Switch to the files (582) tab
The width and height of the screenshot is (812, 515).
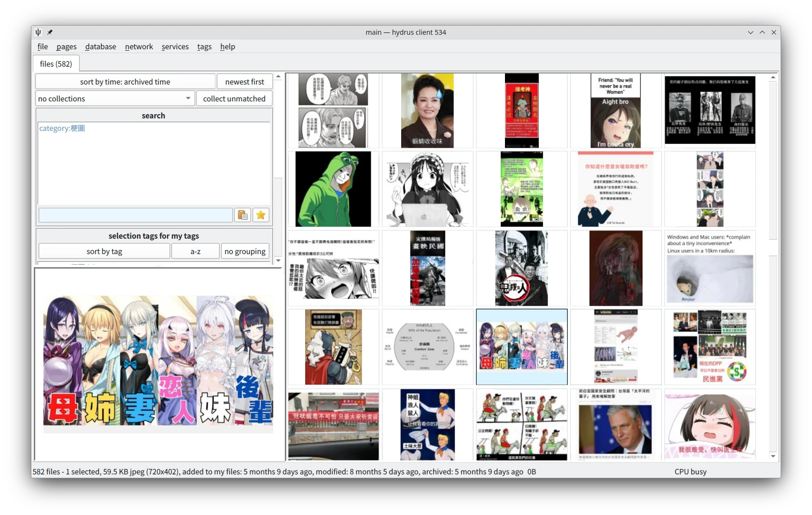tap(56, 64)
